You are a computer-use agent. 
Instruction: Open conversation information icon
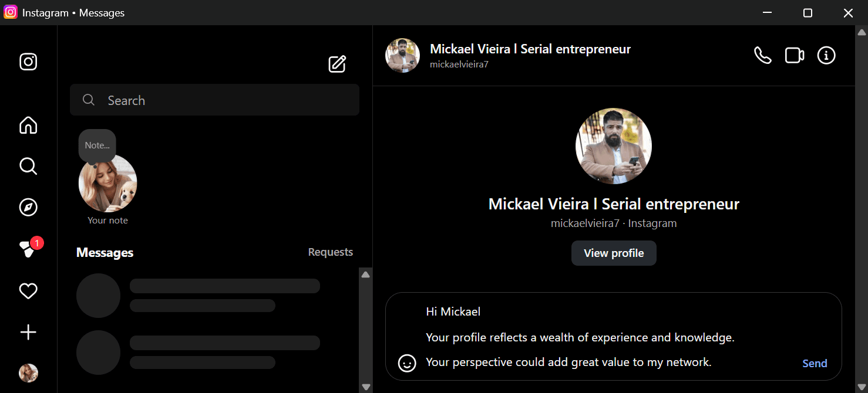826,56
